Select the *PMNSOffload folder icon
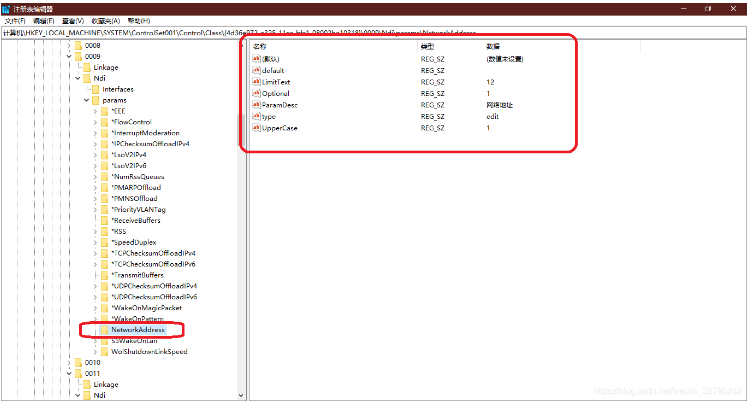Viewport: 750px width, 404px height. (x=104, y=198)
